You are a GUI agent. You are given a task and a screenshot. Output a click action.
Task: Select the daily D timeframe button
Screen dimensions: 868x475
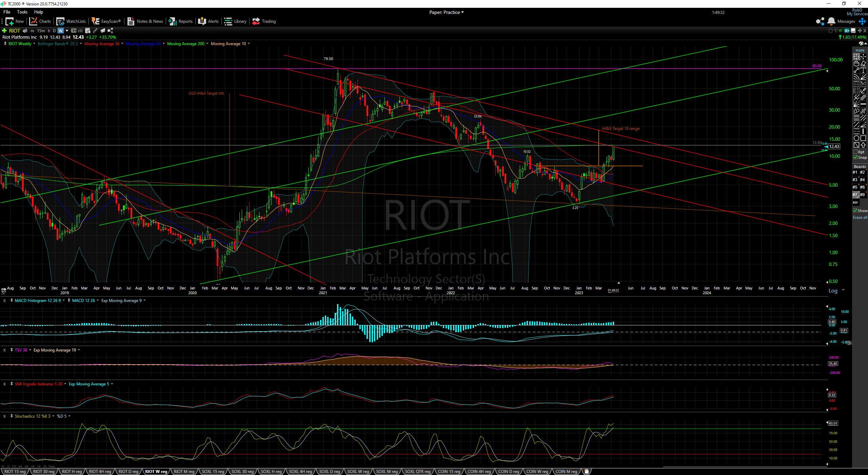(54, 31)
